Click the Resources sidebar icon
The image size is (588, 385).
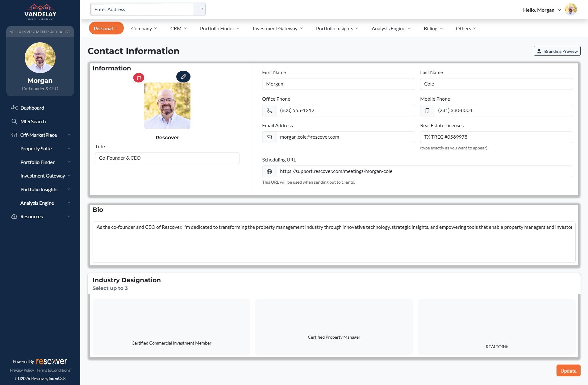tap(14, 216)
